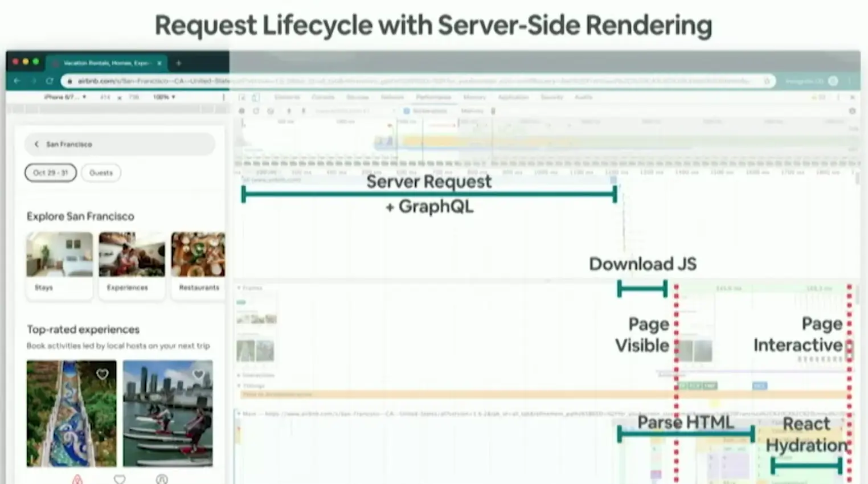Switch to the Memory tab in DevTools
This screenshot has height=484, width=868.
coord(474,97)
